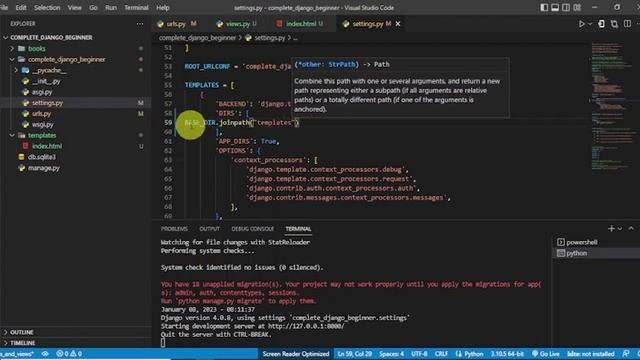Click breadcrumb complete_django_beginner

[x=197, y=38]
